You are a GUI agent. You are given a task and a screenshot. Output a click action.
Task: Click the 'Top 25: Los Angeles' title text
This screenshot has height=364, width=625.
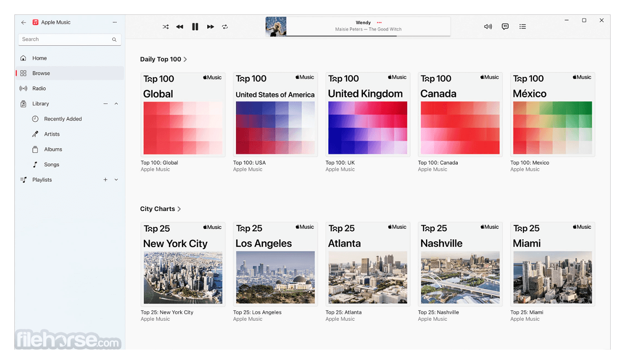coord(257,313)
